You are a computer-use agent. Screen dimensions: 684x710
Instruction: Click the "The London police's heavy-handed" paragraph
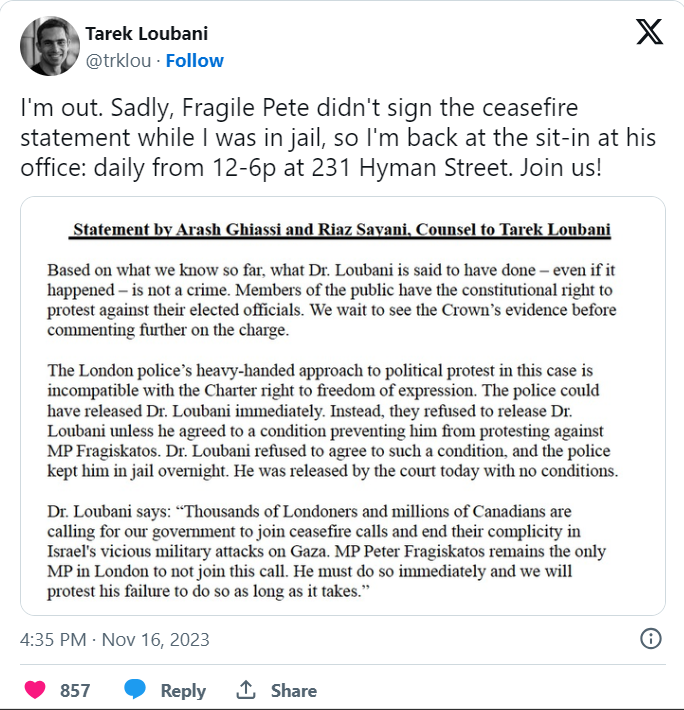pos(333,421)
